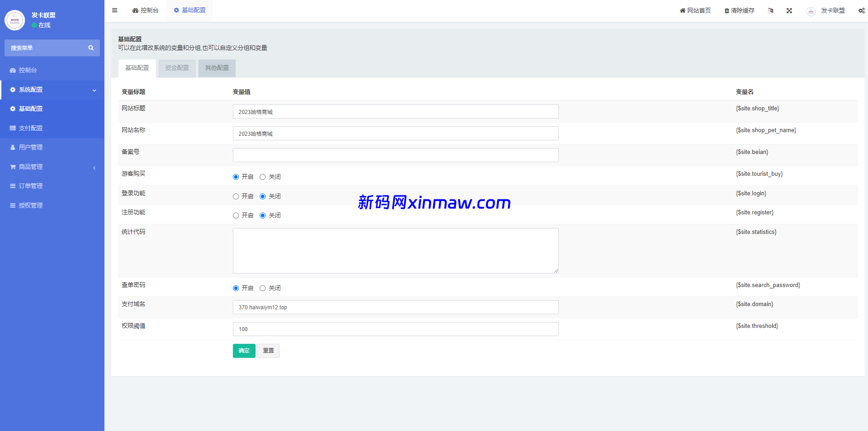Click the fullscreen toggle icon

[x=789, y=10]
